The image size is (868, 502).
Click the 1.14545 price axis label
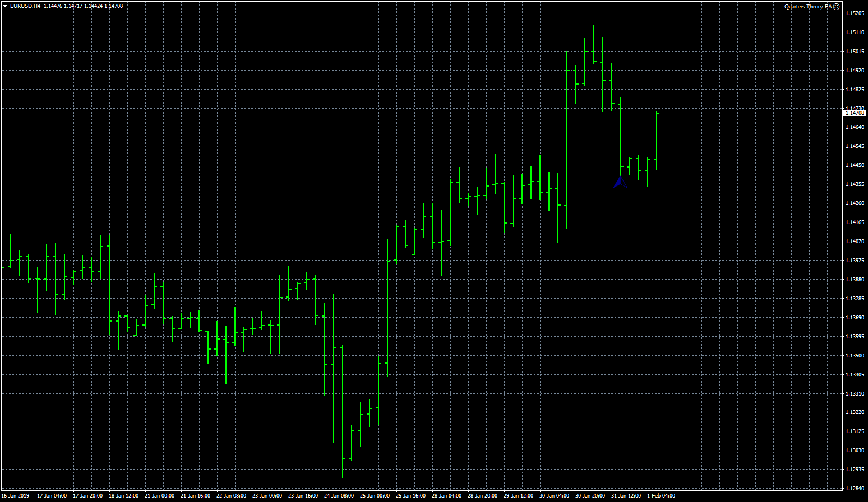click(855, 146)
